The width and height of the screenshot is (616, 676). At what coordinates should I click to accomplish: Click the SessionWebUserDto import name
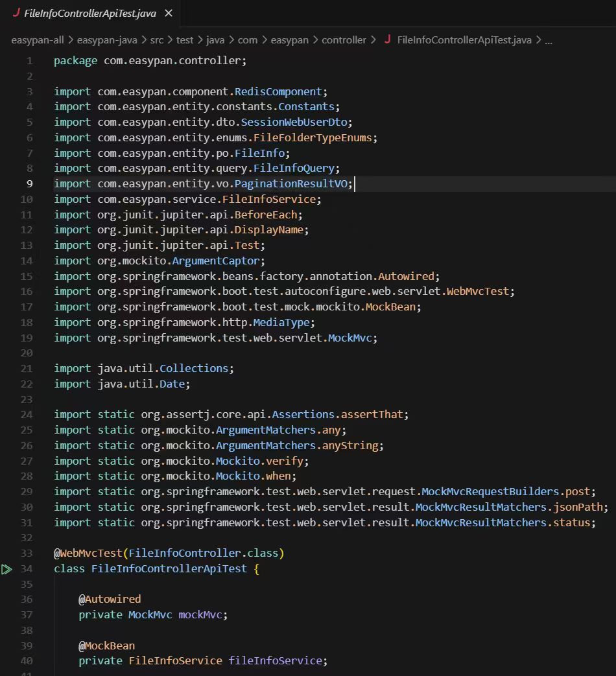pos(294,122)
